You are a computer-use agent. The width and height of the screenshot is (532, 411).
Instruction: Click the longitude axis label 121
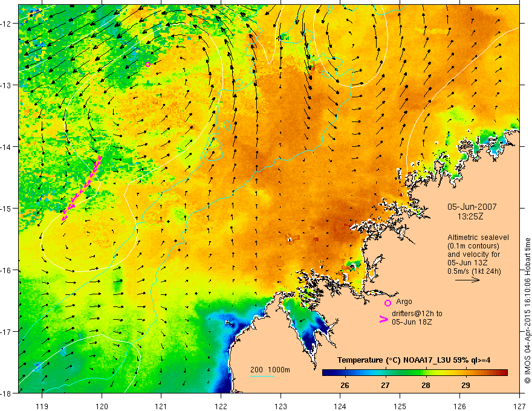161,406
